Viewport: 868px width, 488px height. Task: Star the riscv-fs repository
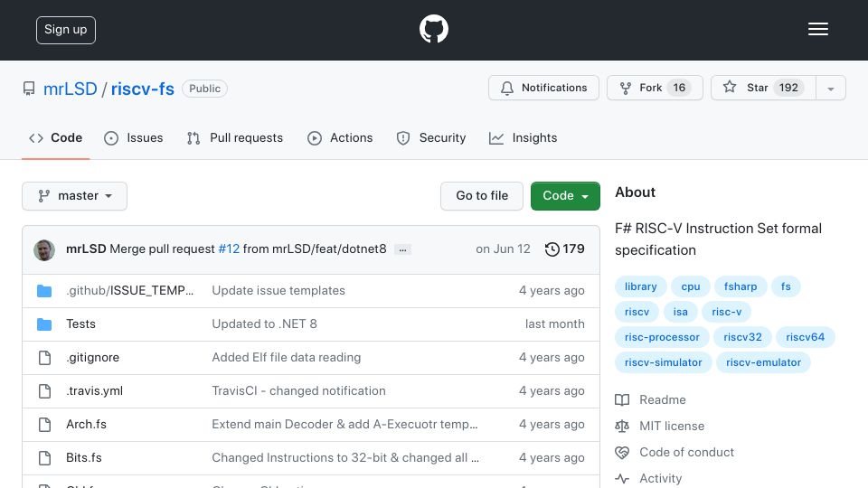pos(763,88)
